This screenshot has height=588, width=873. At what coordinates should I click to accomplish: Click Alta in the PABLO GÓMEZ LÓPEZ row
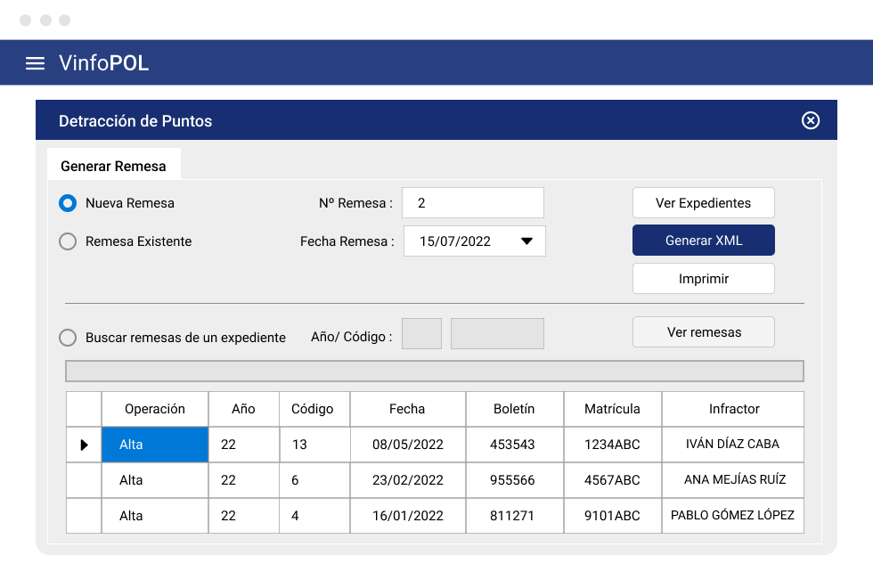click(x=155, y=516)
